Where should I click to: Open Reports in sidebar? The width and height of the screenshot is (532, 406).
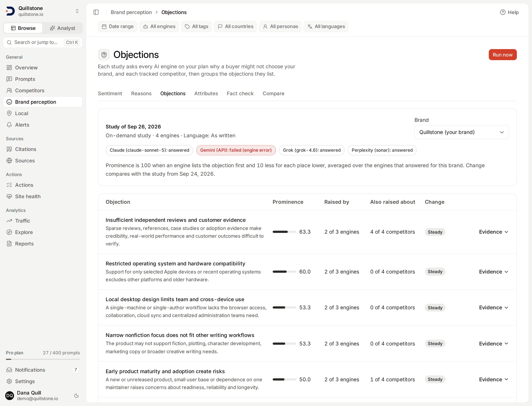tap(43, 244)
